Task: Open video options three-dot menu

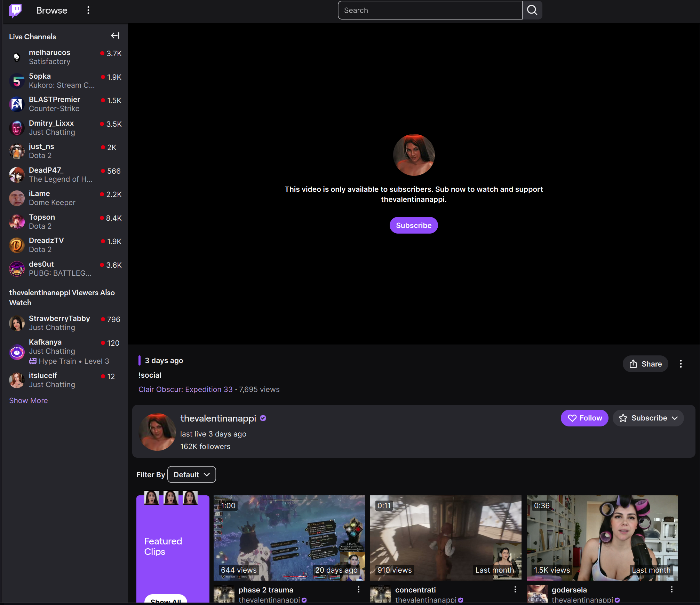Action: [x=681, y=364]
